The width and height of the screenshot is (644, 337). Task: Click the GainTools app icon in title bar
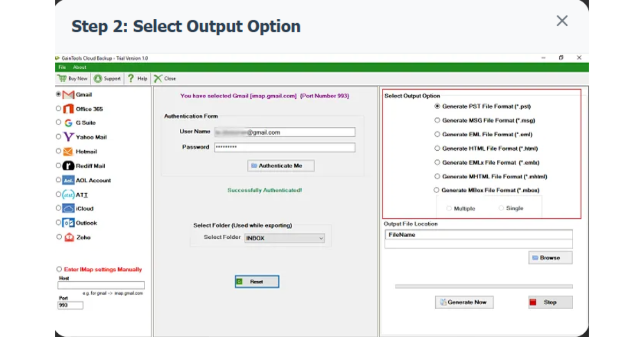point(57,58)
